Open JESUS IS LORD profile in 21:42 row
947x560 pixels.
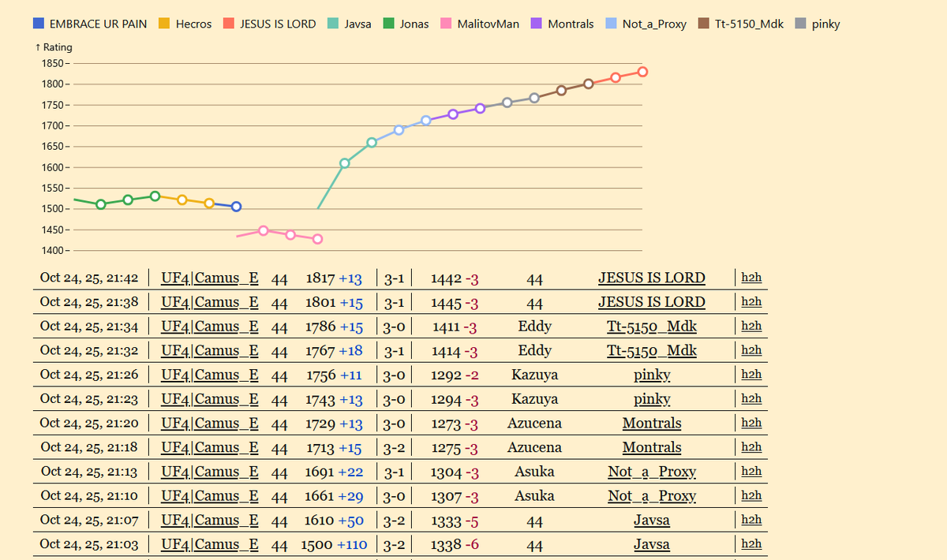[652, 278]
